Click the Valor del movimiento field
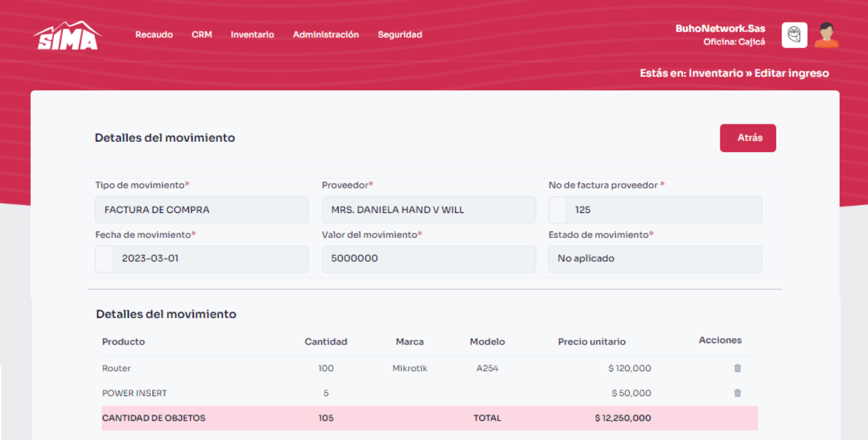The height and width of the screenshot is (440, 868). (428, 258)
